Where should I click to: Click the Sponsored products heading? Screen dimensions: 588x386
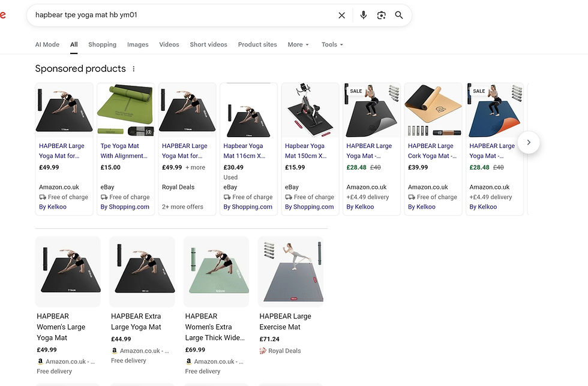click(80, 68)
